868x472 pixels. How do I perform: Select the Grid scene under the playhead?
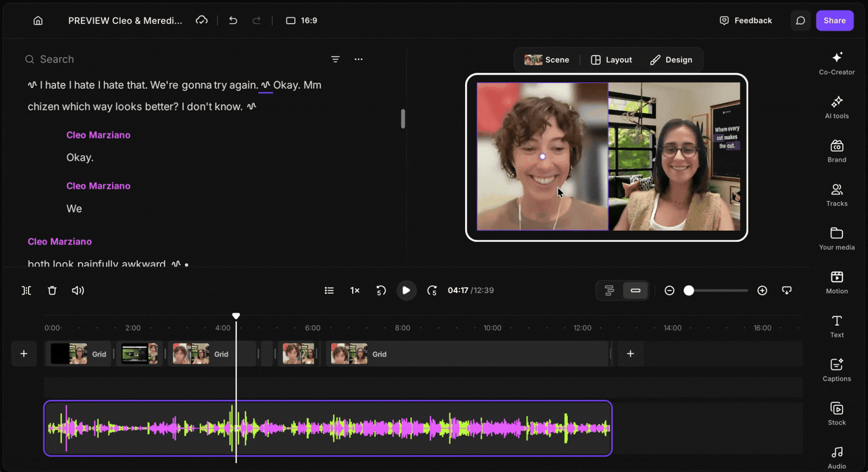pyautogui.click(x=212, y=354)
